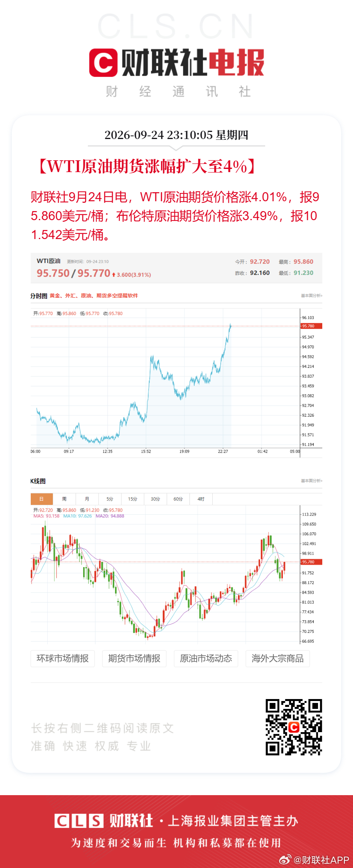Viewport: 353px width, 868px height.
Task: Click 基本面分析 link beside K线图
Action: click(x=312, y=481)
